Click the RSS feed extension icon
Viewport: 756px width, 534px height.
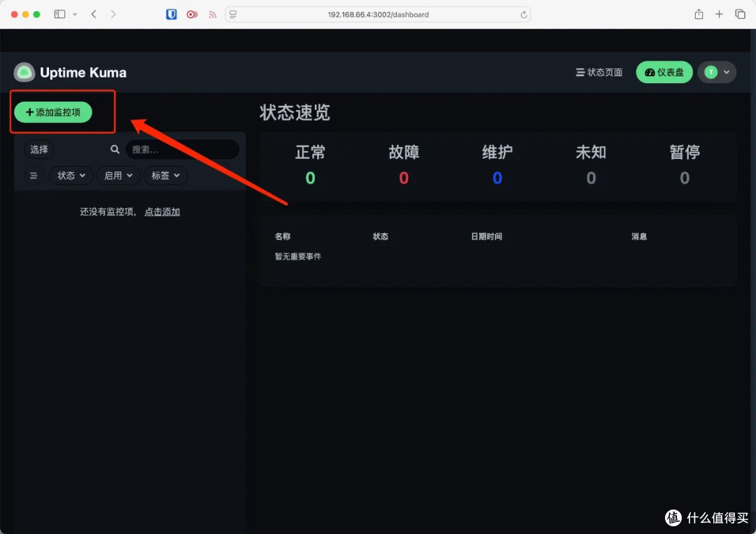coord(212,15)
